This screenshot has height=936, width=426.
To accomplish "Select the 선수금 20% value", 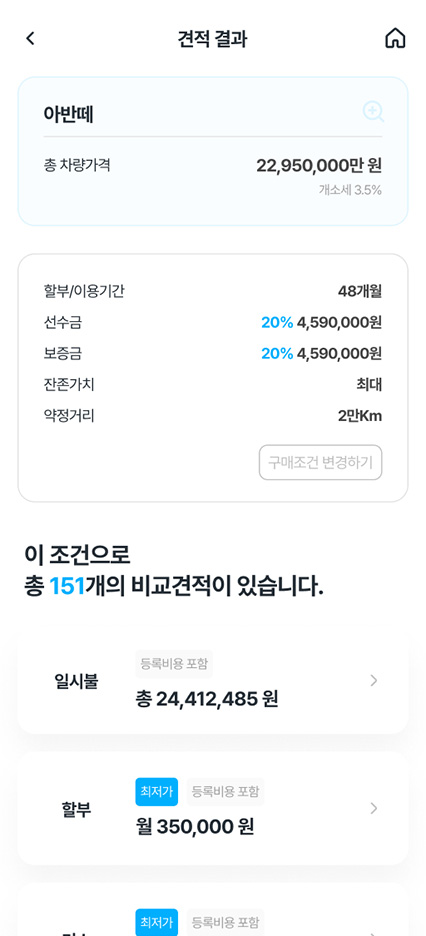I will (x=277, y=323).
